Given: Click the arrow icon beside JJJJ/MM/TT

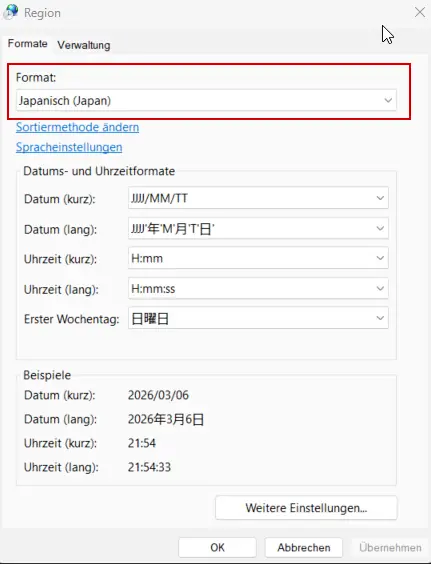Looking at the screenshot, I should pyautogui.click(x=380, y=198).
